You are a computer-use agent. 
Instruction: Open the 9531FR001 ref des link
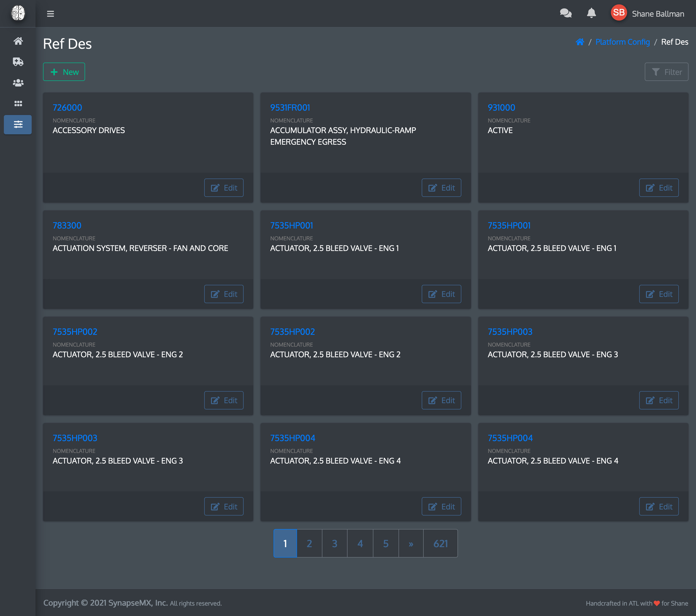click(290, 107)
